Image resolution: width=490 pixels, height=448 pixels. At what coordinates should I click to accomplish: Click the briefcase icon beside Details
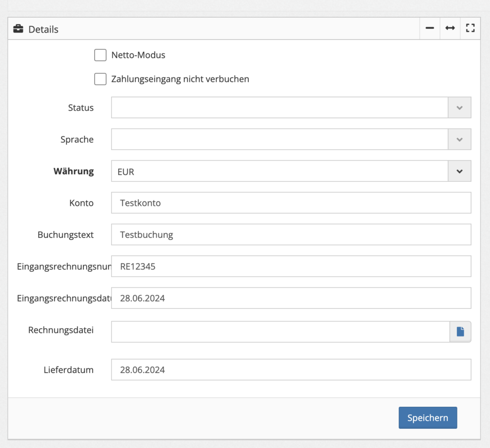18,29
